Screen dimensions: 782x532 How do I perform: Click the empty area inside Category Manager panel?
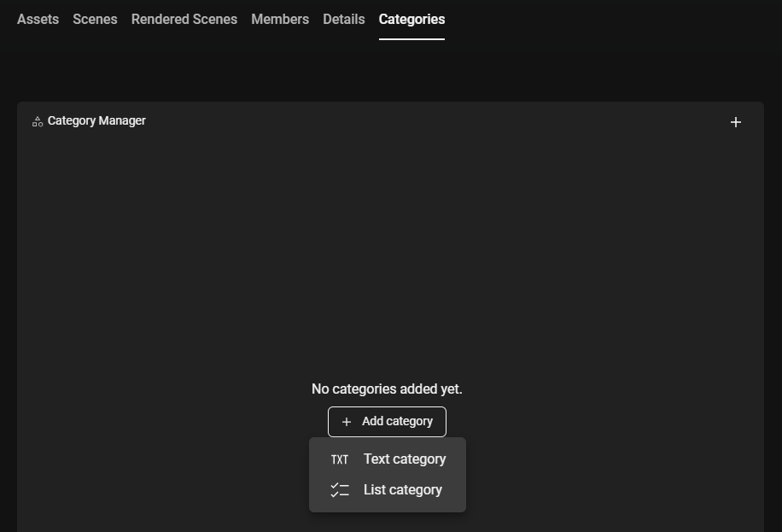tap(384, 256)
